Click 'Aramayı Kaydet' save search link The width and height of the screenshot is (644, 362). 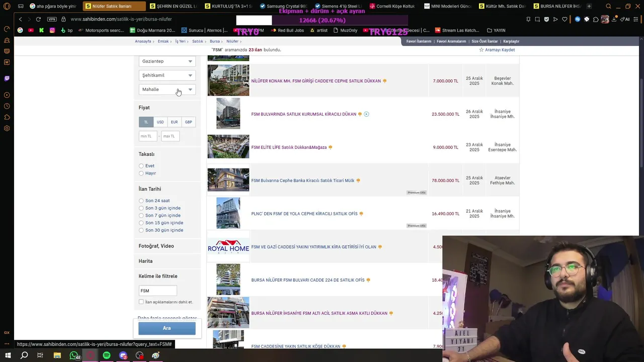(497, 50)
